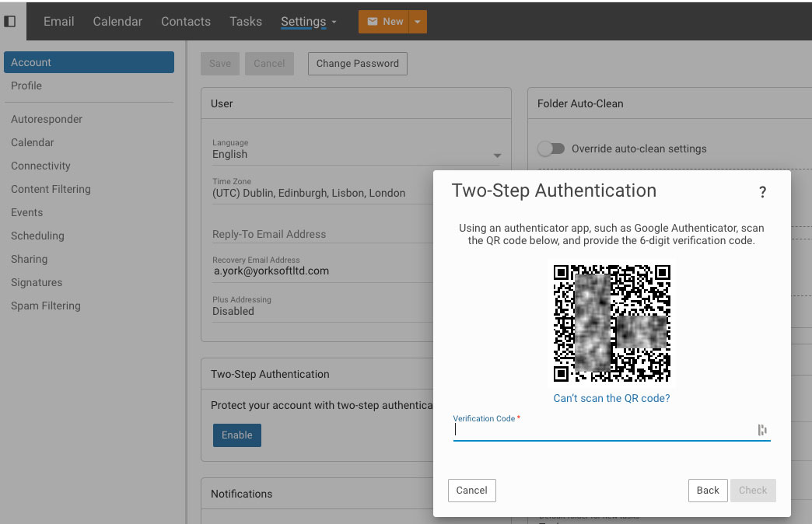This screenshot has height=524, width=812.
Task: Click the disabled Save button
Action: (x=220, y=64)
